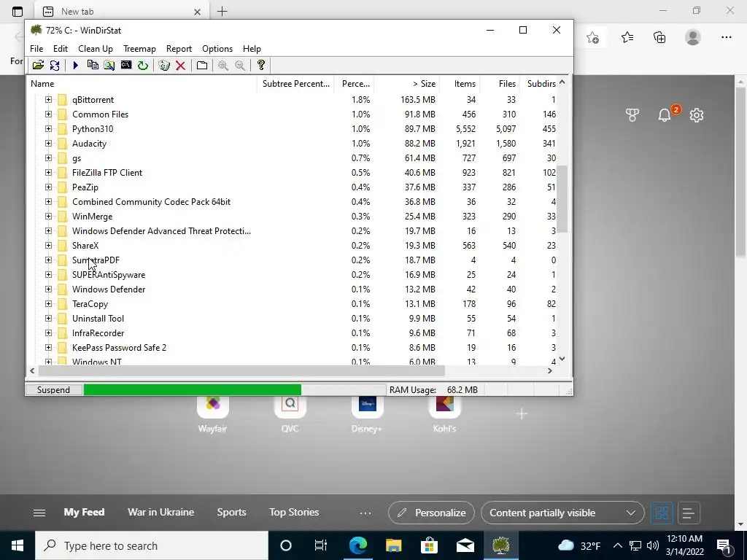The height and width of the screenshot is (560, 747).
Task: Open Edge Settings and more ellipsis
Action: pos(726,37)
